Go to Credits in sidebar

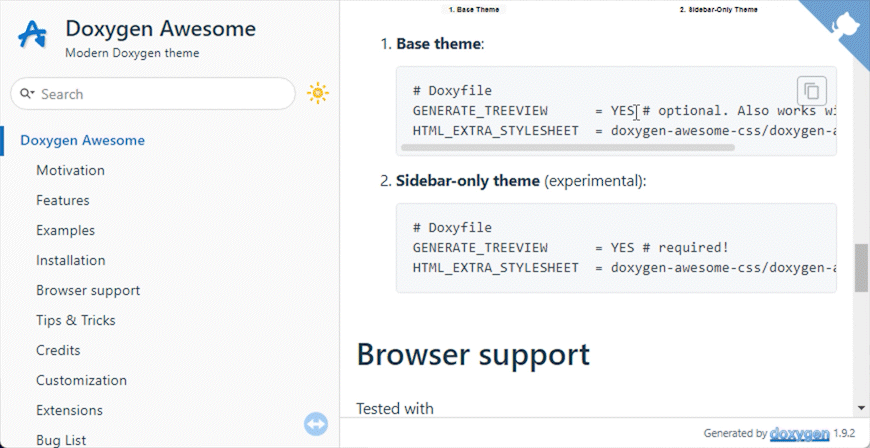coord(58,350)
